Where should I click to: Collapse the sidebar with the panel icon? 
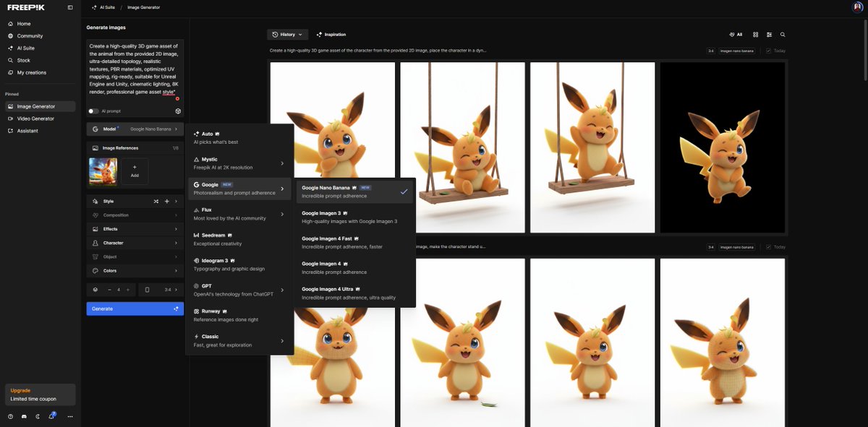pyautogui.click(x=70, y=7)
